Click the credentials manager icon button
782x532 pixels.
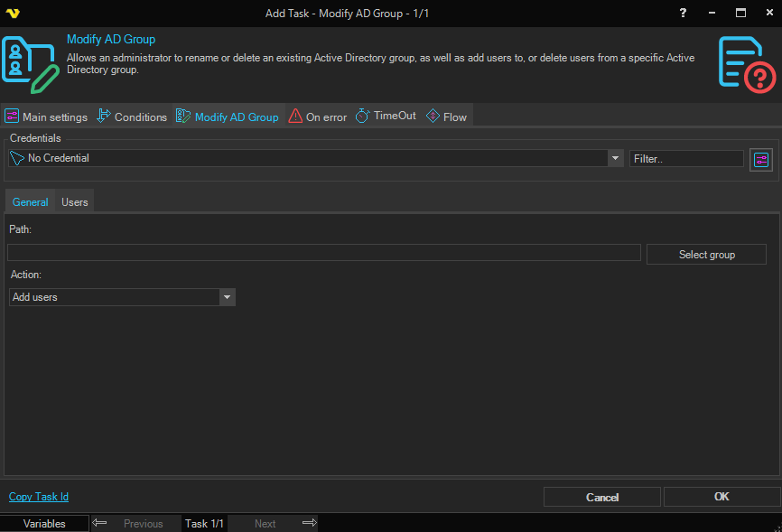pos(761,160)
